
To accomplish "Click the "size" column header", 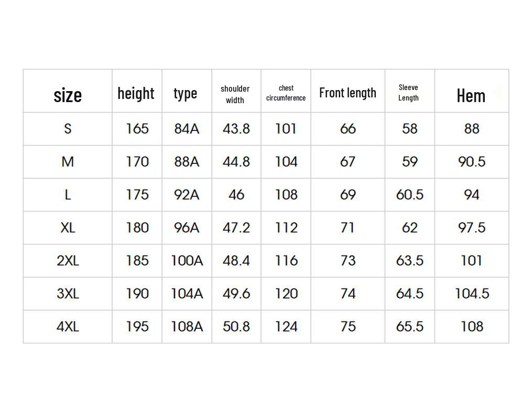I will 68,95.
